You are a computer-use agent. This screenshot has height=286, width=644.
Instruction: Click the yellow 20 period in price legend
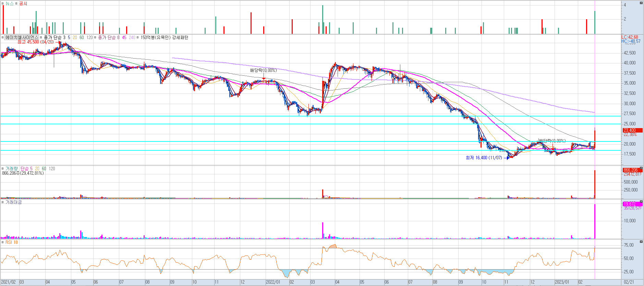coord(75,37)
